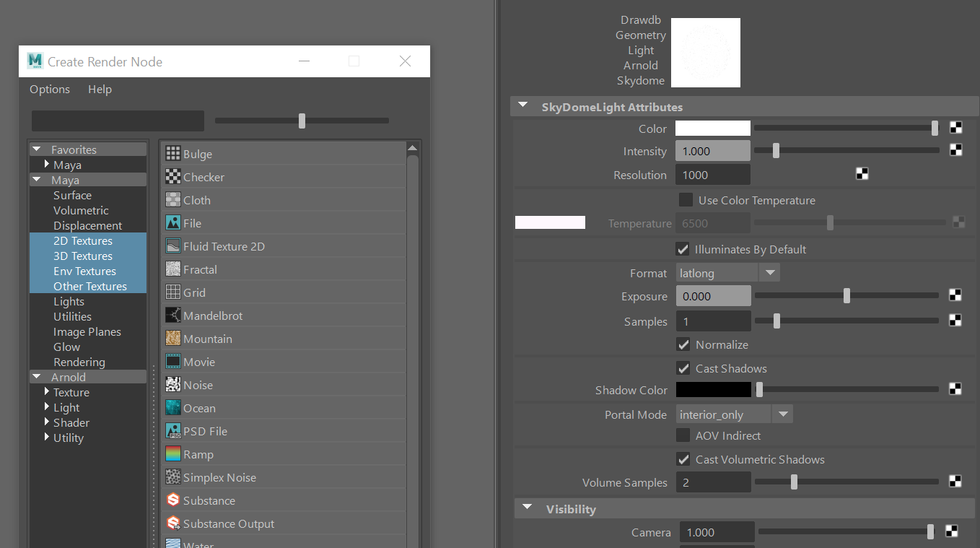Collapse the Arnold category
This screenshot has width=980, height=548.
pyautogui.click(x=37, y=377)
